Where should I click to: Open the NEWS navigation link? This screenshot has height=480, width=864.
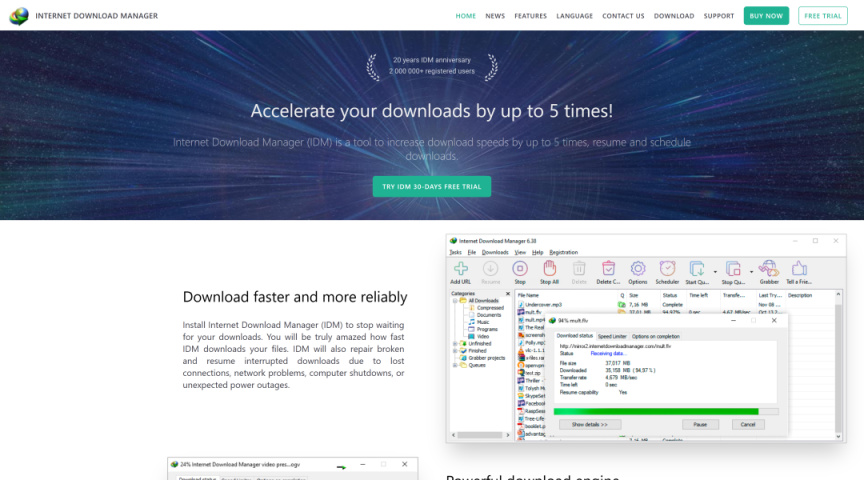click(495, 16)
